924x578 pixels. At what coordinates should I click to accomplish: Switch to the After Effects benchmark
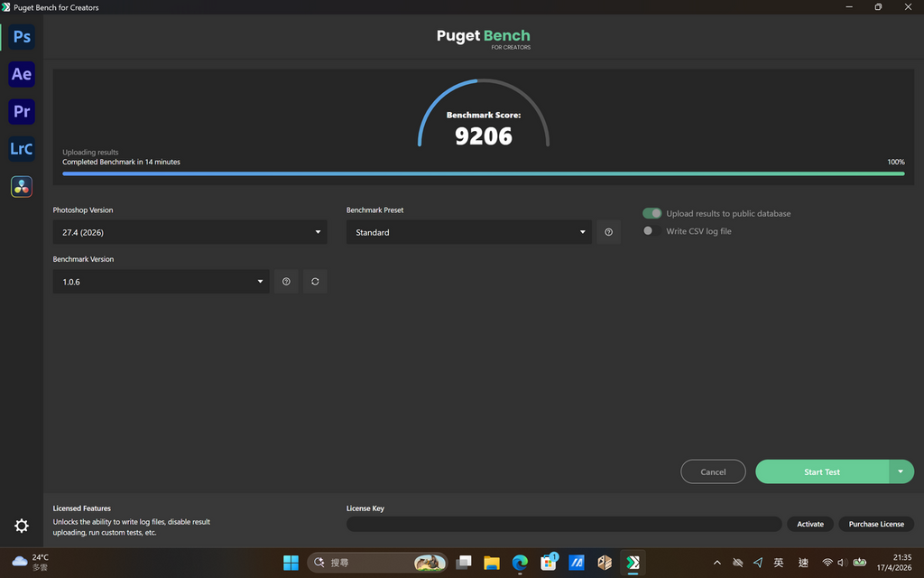pos(22,74)
